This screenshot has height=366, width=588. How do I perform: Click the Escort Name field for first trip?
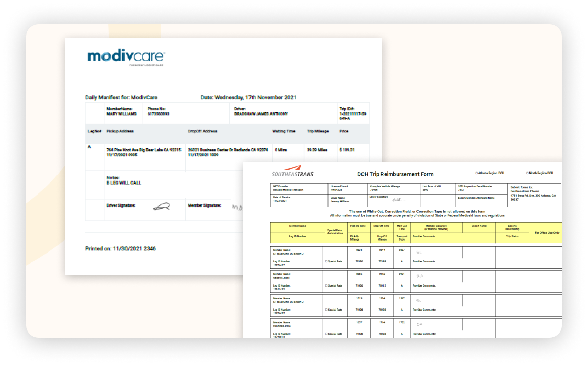479,252
